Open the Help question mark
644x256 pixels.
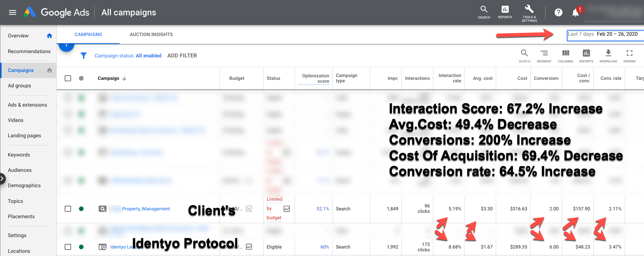pos(559,12)
